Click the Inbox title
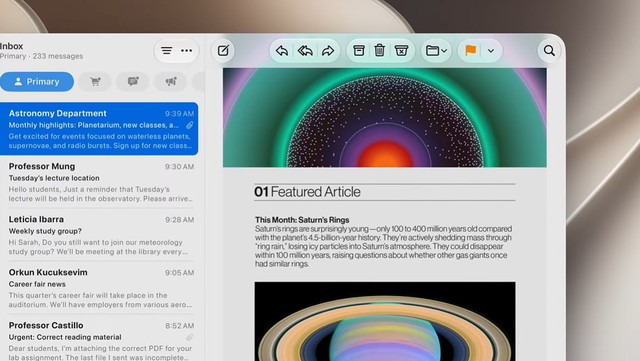640x361 pixels. 11,46
